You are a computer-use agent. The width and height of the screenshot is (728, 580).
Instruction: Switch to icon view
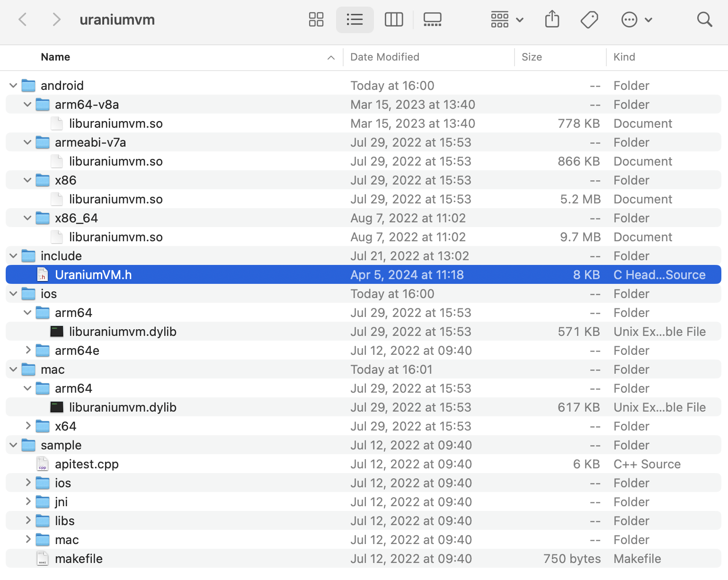pyautogui.click(x=316, y=19)
